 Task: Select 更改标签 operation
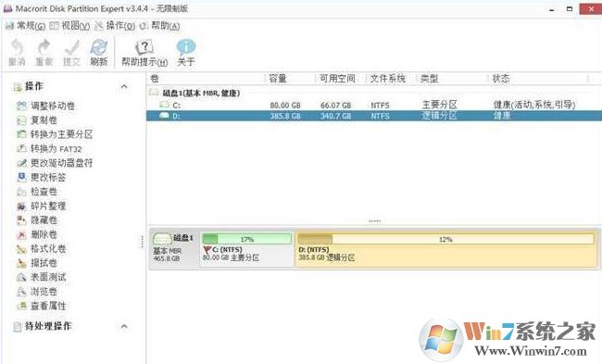(42, 177)
